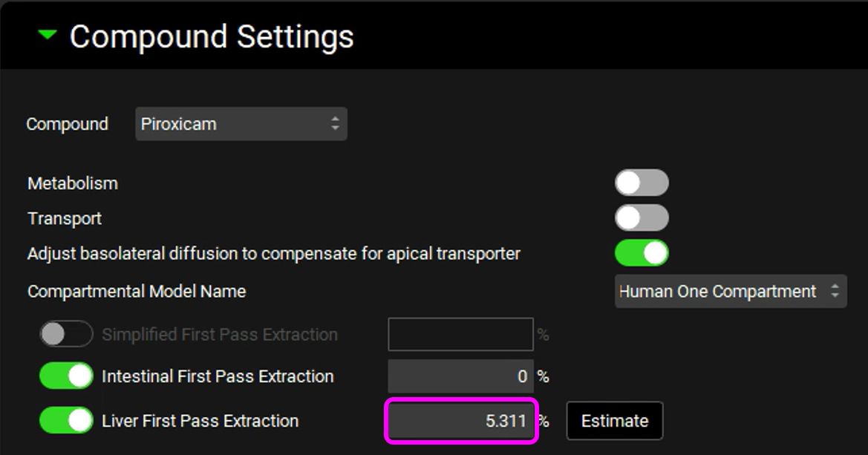Click the Compartmental Model Name label
The width and height of the screenshot is (868, 455).
coord(137,292)
